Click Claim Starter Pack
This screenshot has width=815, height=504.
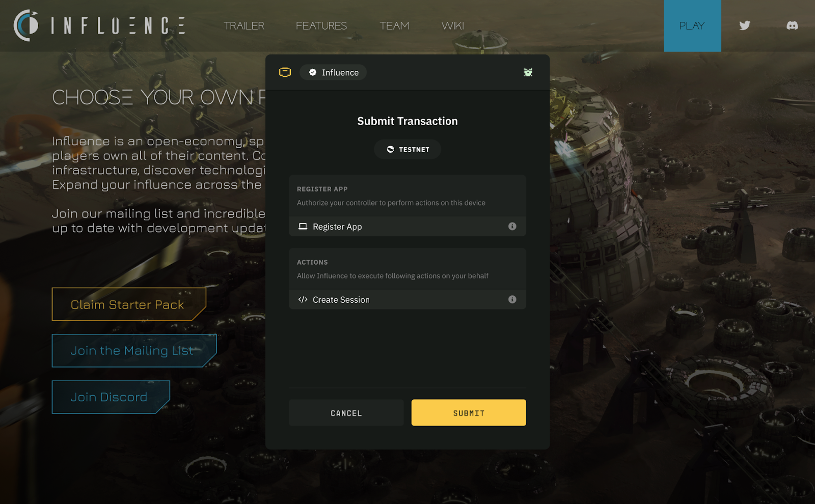pos(129,304)
